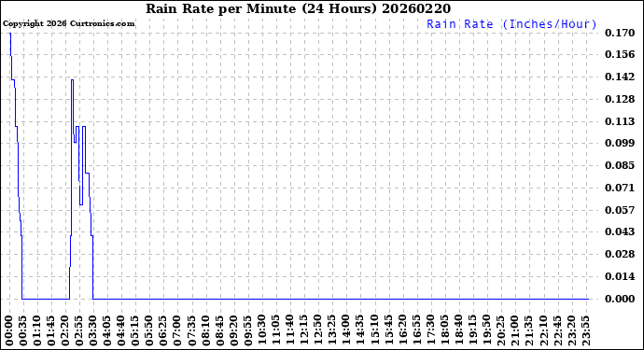Click the 07:00 time axis label

pos(178,331)
